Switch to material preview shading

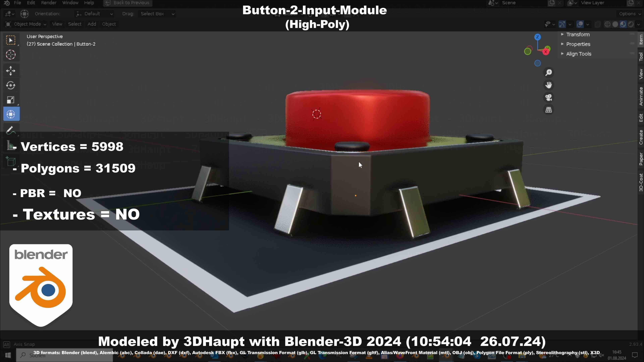[x=623, y=24]
